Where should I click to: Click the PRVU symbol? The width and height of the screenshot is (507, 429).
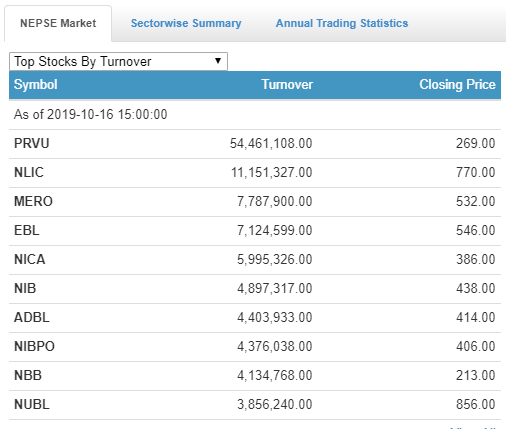pyautogui.click(x=32, y=143)
